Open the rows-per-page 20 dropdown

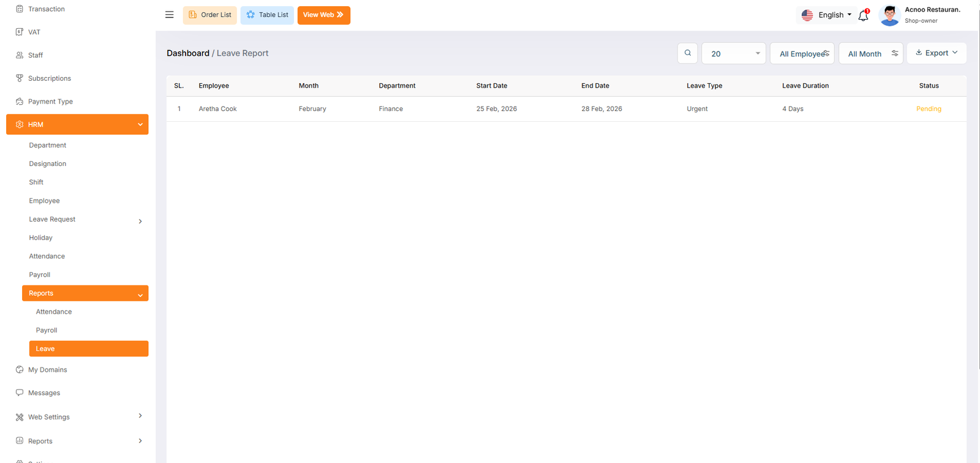[733, 54]
